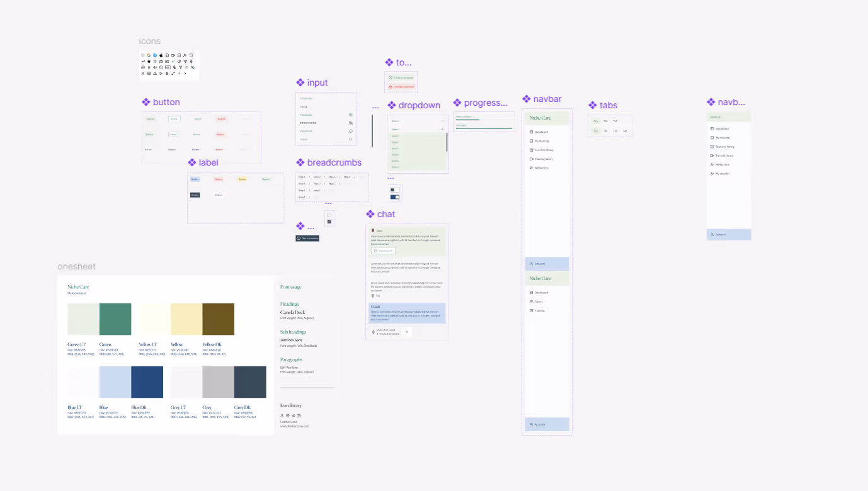Click the Facebook logo icon in icons frame
868x491 pixels.
point(155,55)
